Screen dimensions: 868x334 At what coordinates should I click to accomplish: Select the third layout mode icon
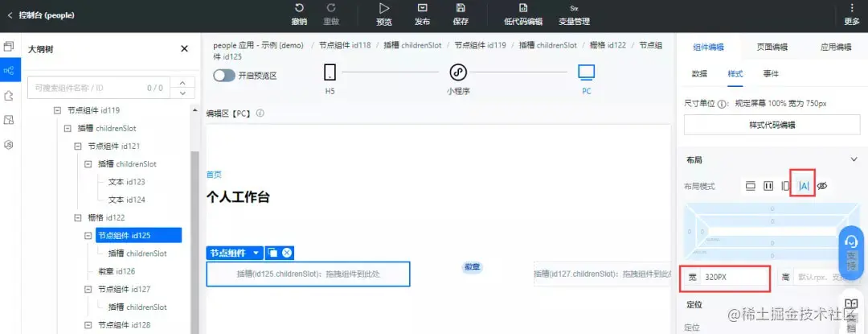click(x=785, y=186)
